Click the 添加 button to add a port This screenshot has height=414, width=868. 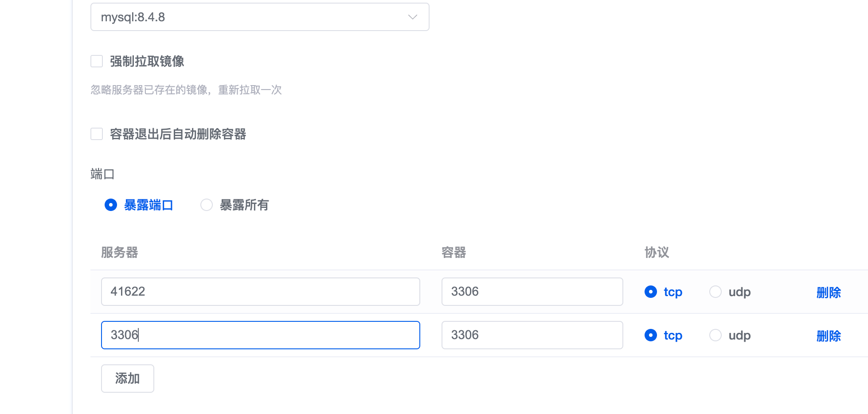pyautogui.click(x=127, y=379)
